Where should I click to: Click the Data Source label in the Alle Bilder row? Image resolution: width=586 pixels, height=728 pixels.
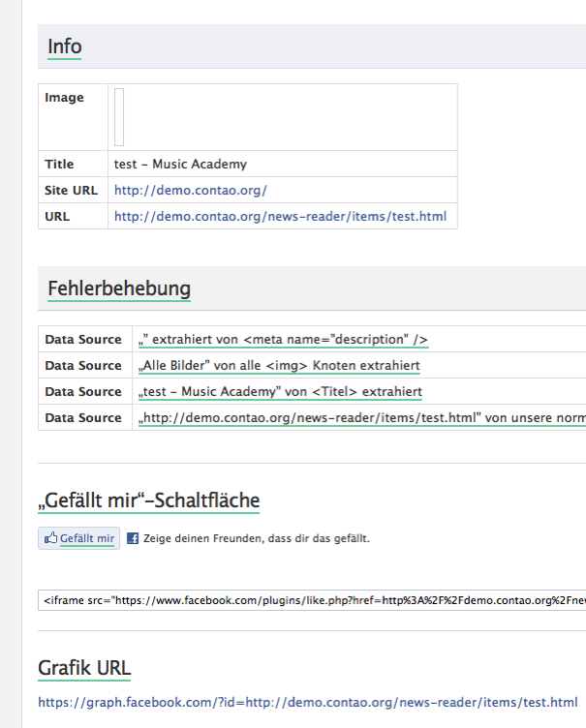click(83, 365)
